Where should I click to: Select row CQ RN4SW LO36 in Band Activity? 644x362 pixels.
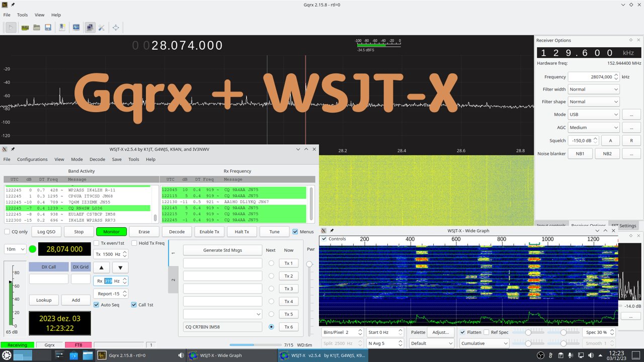[78, 208]
